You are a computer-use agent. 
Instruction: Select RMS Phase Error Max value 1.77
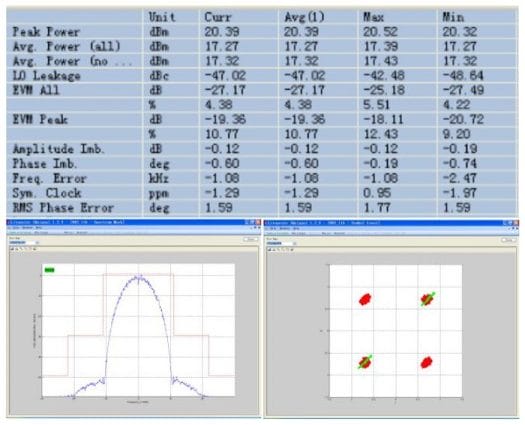377,208
